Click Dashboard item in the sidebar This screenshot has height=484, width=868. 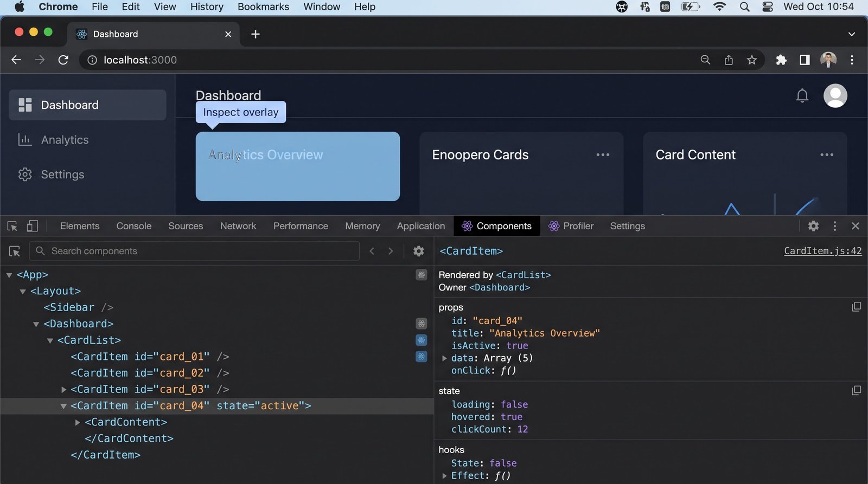pos(87,105)
